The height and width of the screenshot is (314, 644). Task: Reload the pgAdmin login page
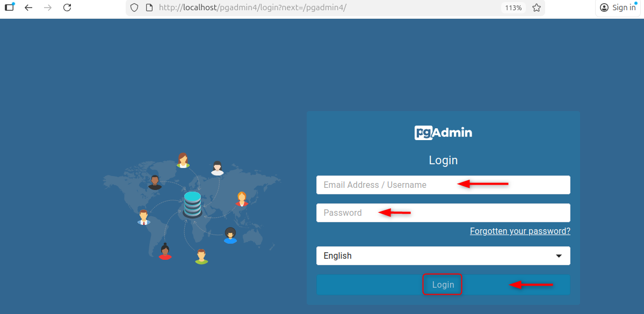(x=67, y=8)
